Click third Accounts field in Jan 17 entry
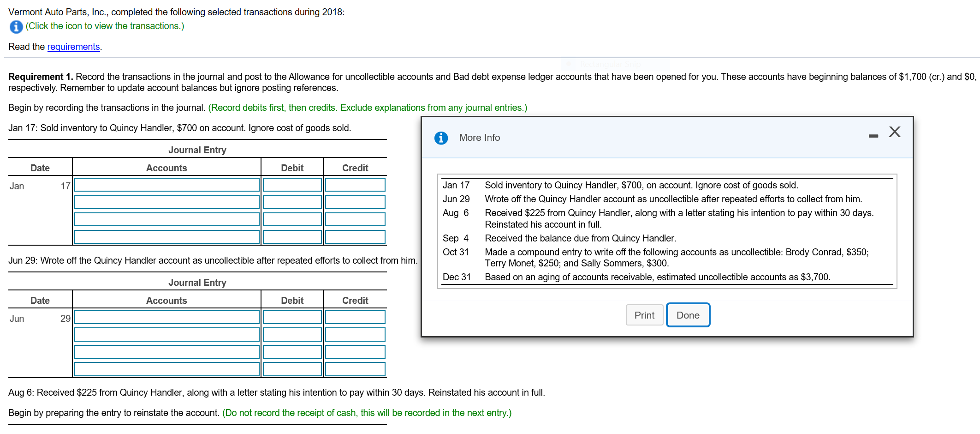 pos(167,219)
